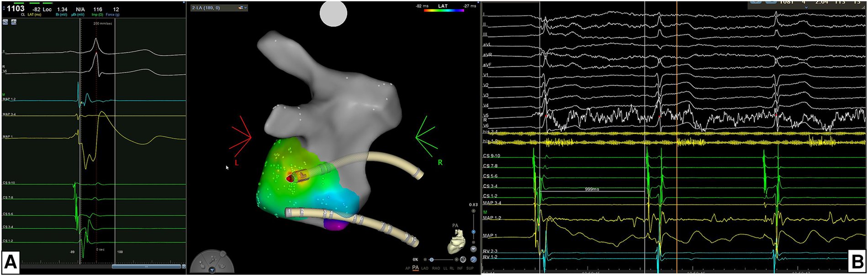The width and height of the screenshot is (868, 276).
Task: Expand the blue chevron button under zoom slider
Action: pyautogui.click(x=473, y=250)
